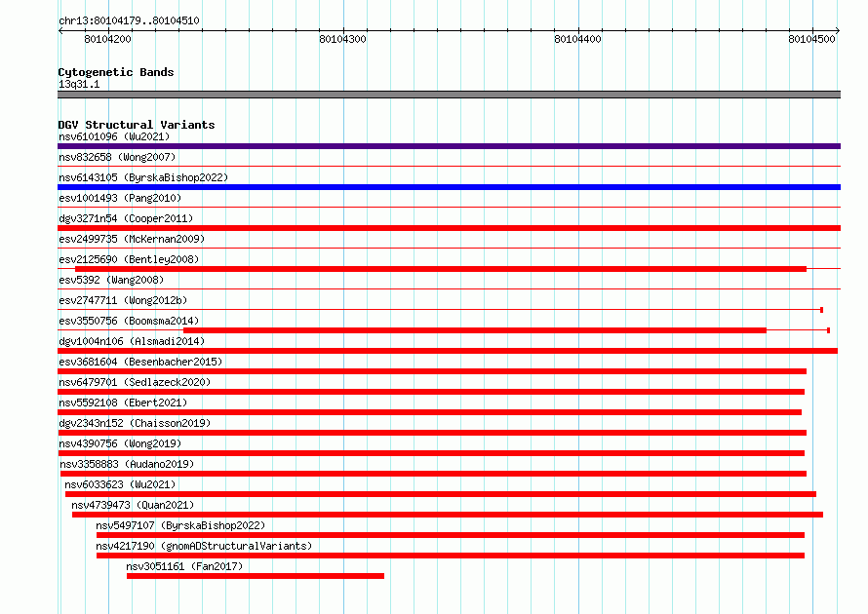Select the nsv4739473 Quan2021 red bar

448,515
